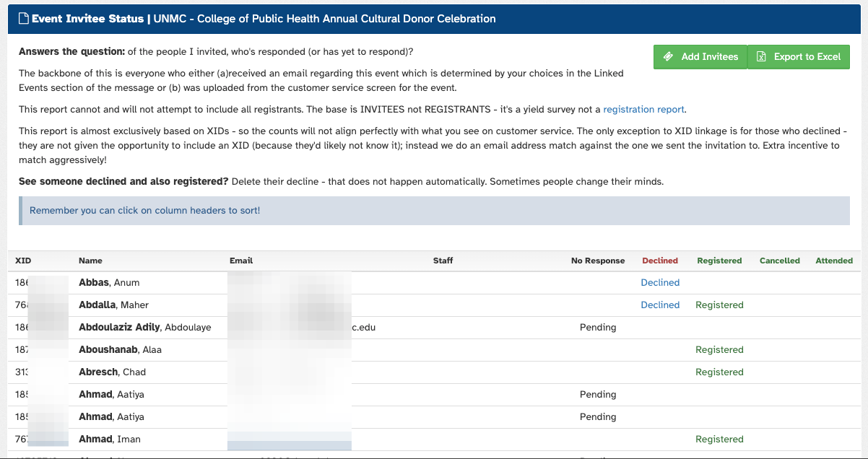Sort by the Staff column header
Screen dimensions: 868x459
click(x=443, y=261)
